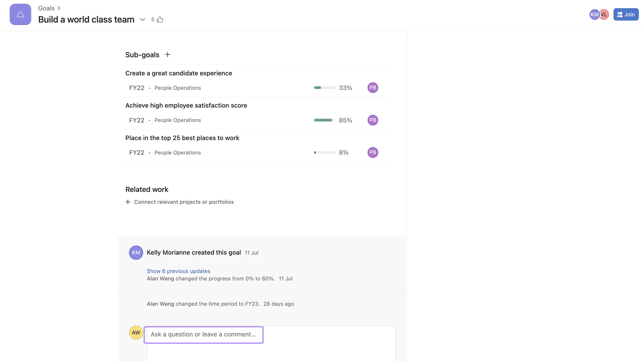Image resolution: width=644 pixels, height=361 pixels.
Task: Select PB's avatar on top 25 places goal
Action: [373, 152]
